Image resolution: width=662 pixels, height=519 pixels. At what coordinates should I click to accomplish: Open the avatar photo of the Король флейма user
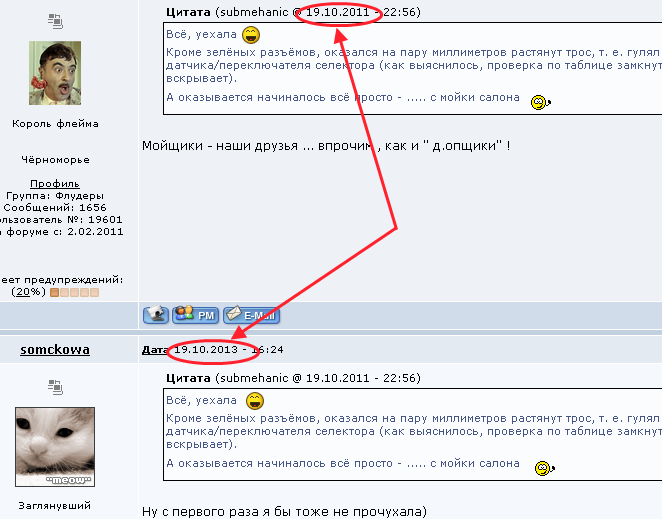(x=55, y=73)
